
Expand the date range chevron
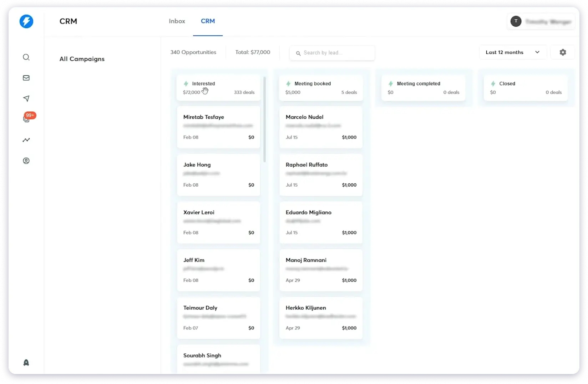(x=537, y=52)
